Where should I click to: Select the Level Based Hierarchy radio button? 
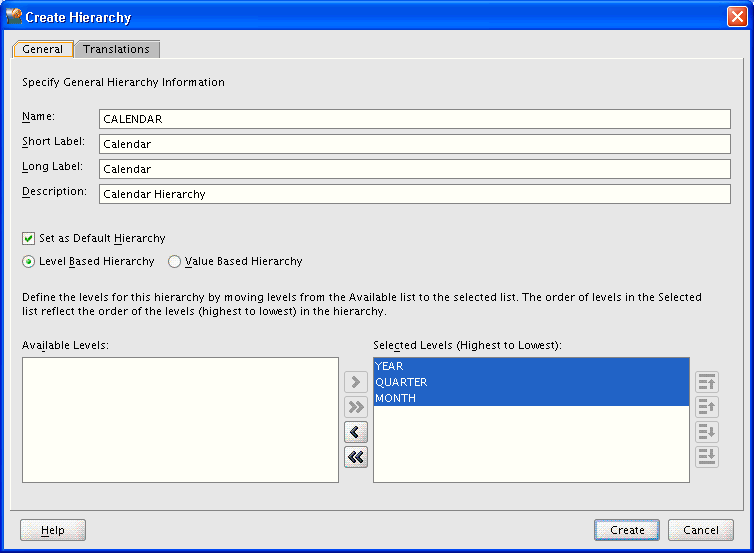tap(28, 262)
